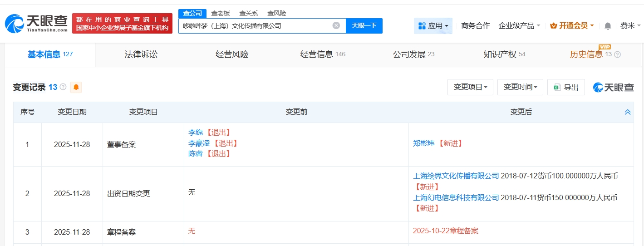Viewport: 644px width, 246px height.
Task: Open 上海幻电信息科技有限公司 company link
Action: click(456, 197)
